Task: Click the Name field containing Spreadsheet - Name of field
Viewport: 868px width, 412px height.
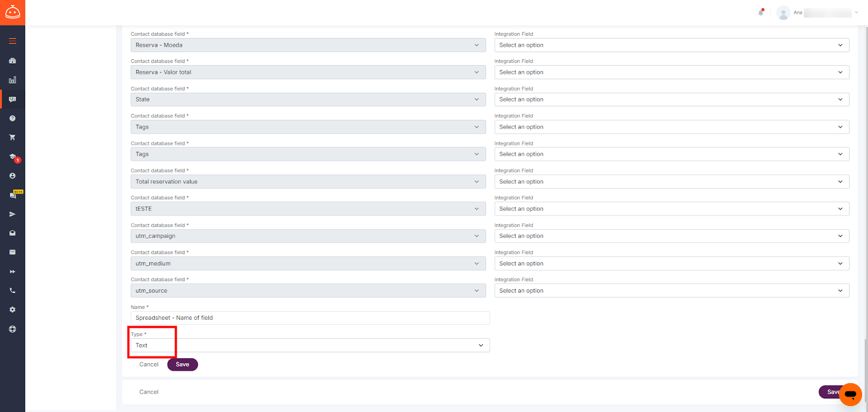Action: [310, 318]
